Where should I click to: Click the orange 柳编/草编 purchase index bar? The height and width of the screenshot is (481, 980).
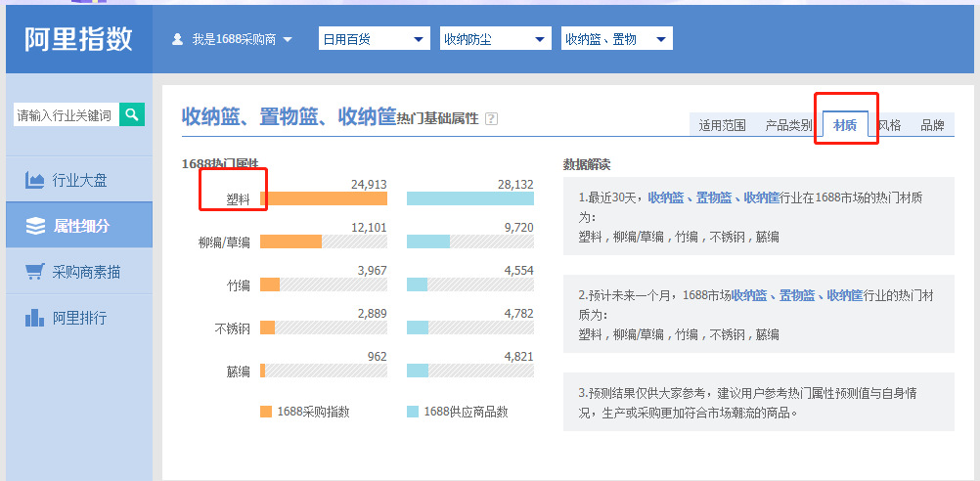point(290,241)
